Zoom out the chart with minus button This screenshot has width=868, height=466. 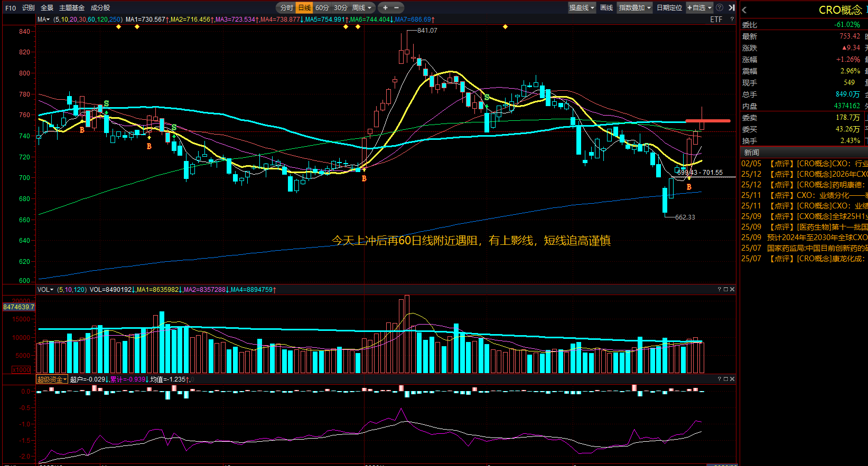tap(397, 7)
